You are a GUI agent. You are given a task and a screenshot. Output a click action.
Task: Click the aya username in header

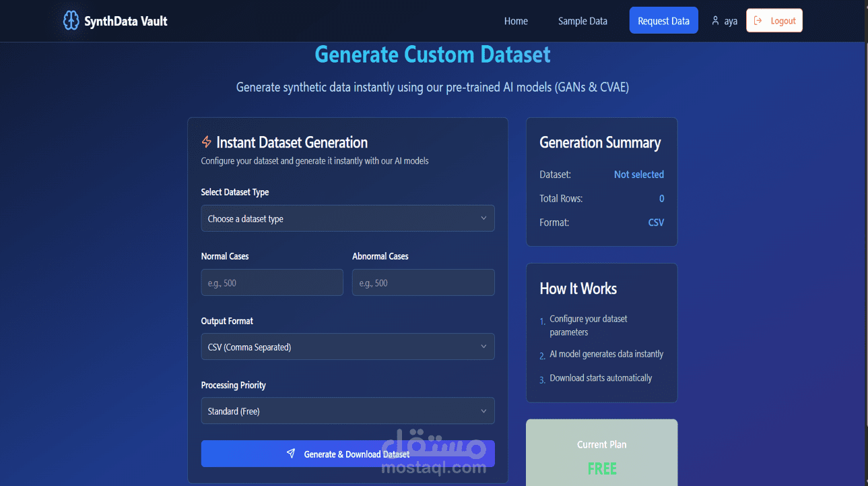click(x=731, y=21)
